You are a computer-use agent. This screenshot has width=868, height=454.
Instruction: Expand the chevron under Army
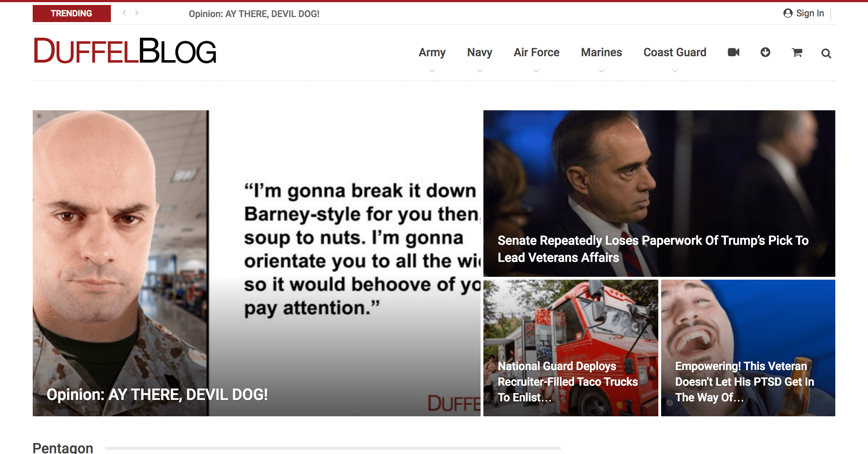click(x=432, y=71)
